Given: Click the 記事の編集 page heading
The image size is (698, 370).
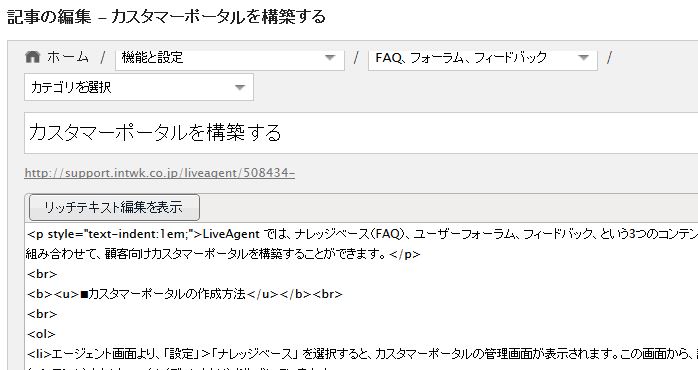Looking at the screenshot, I should tap(166, 17).
